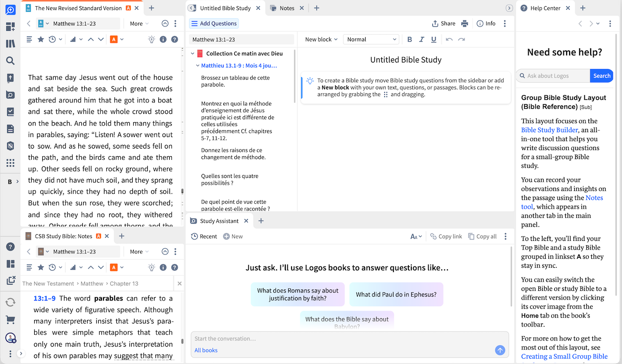Toggle the Add Questions sidebar button
Screen dimensions: 622x364
point(214,24)
